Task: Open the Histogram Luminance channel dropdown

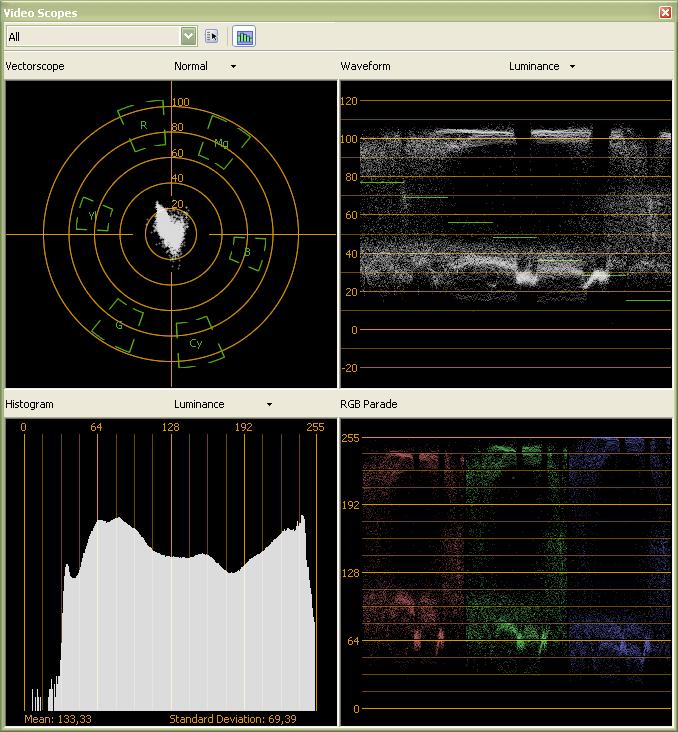Action: (x=269, y=405)
